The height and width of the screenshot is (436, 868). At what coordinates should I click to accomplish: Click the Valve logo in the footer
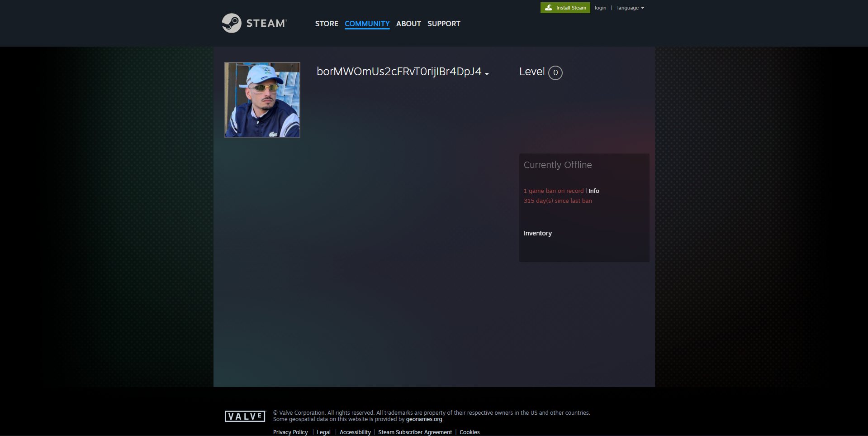[245, 416]
